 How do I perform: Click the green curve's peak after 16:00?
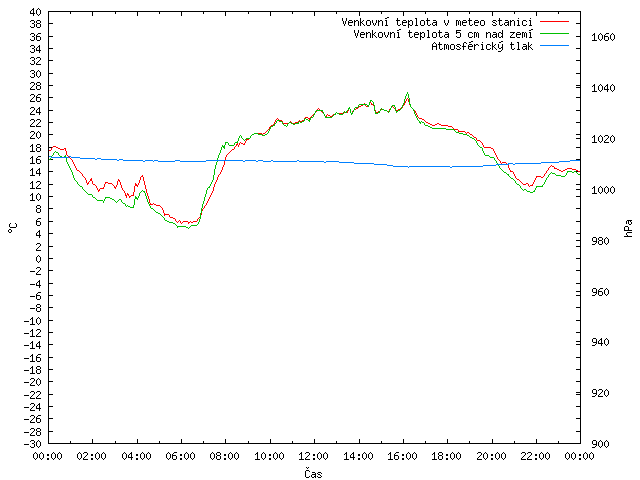(x=407, y=93)
